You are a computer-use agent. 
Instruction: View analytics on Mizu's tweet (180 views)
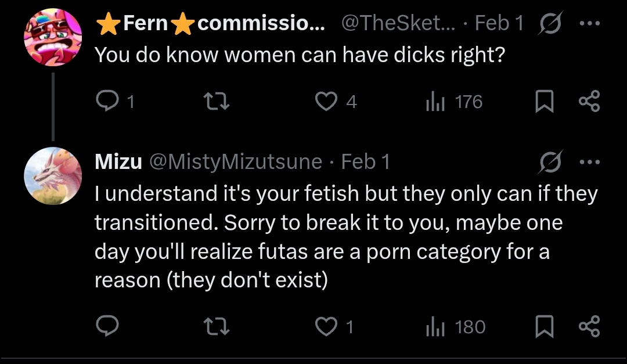(x=435, y=327)
